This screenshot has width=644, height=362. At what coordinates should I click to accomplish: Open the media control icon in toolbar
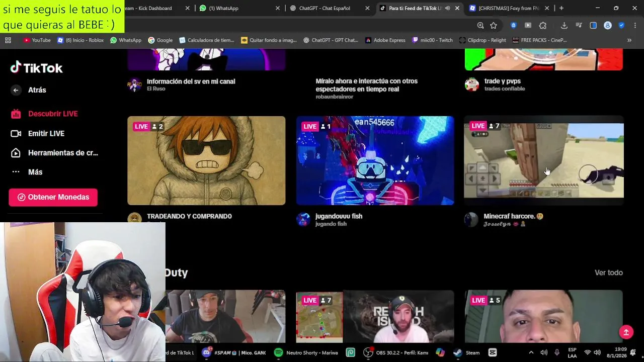(x=579, y=25)
